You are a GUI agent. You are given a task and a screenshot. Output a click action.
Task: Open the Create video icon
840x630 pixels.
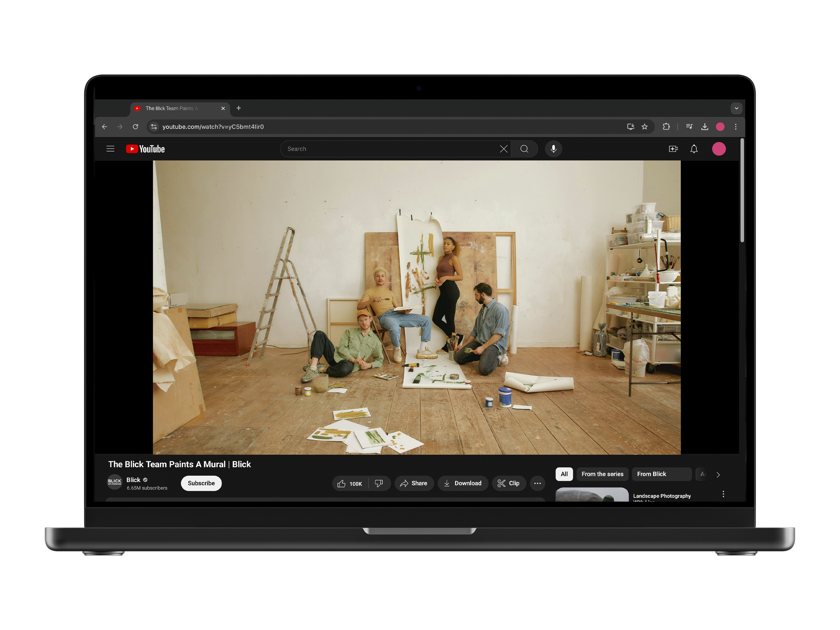673,149
